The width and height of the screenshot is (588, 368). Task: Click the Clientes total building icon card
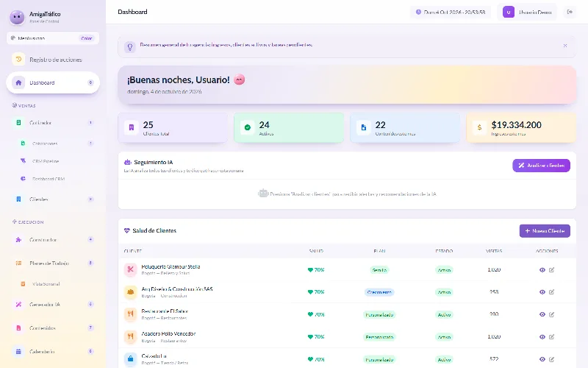[x=132, y=127]
